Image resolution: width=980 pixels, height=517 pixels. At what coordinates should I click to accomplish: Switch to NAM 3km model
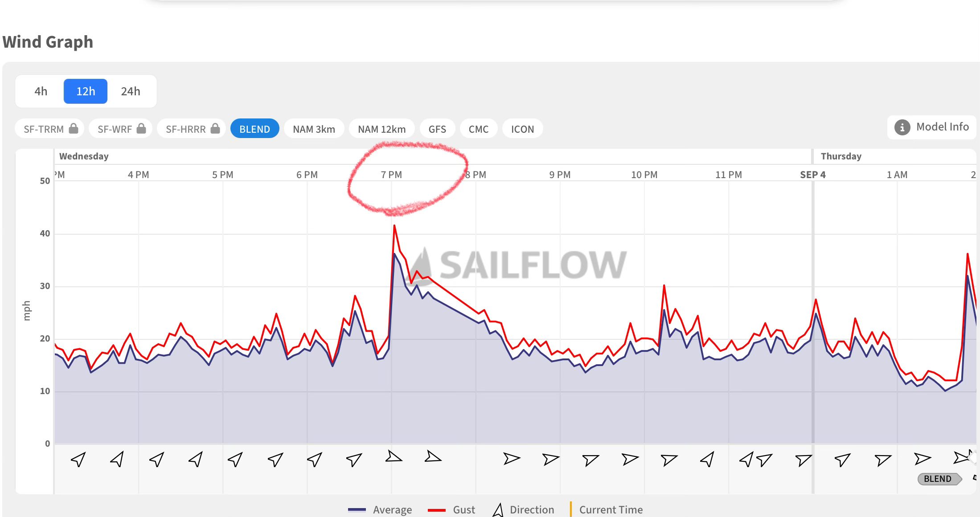[x=314, y=129]
